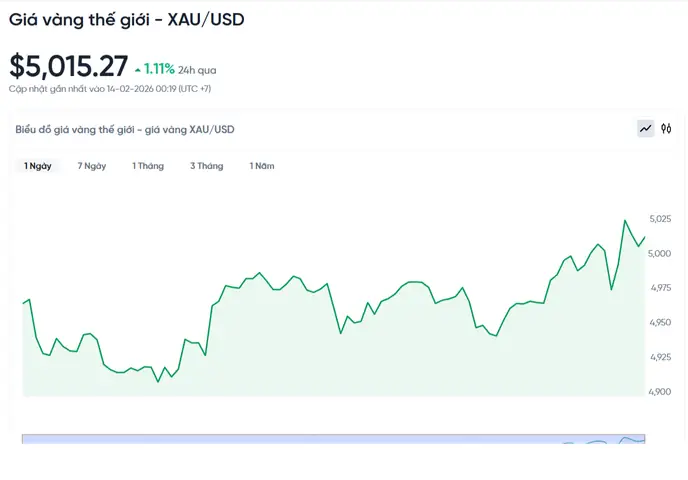Click the $5,015.27 price value
The image size is (688, 480).
click(x=68, y=66)
